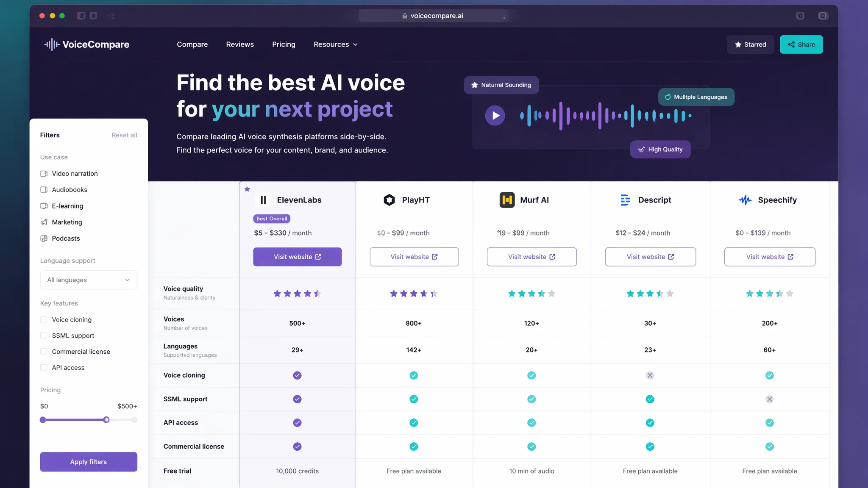Click the Share button
Screen dimensions: 868x488
tap(801, 44)
